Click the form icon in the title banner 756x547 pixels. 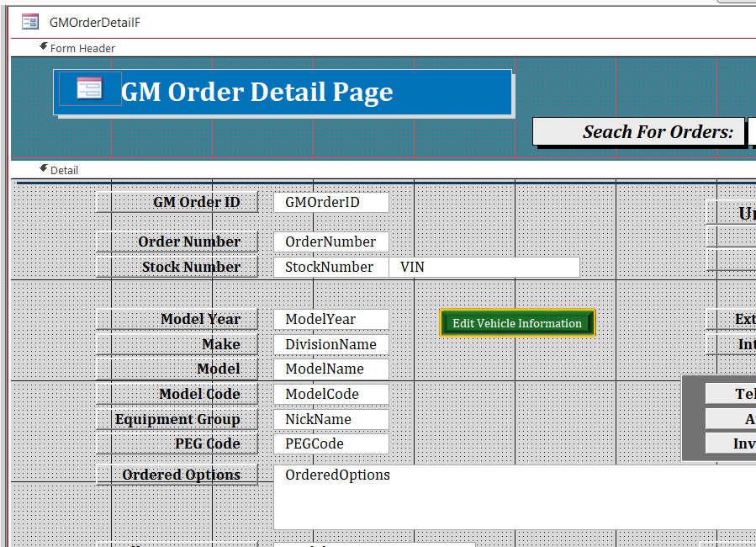[x=89, y=88]
